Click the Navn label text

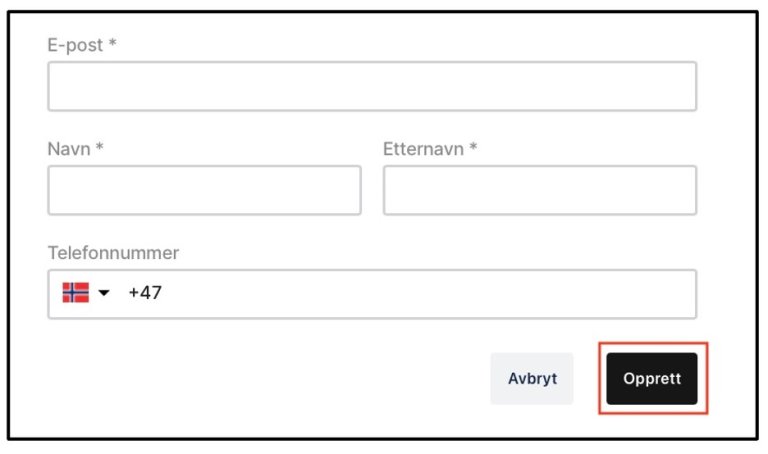coord(69,149)
